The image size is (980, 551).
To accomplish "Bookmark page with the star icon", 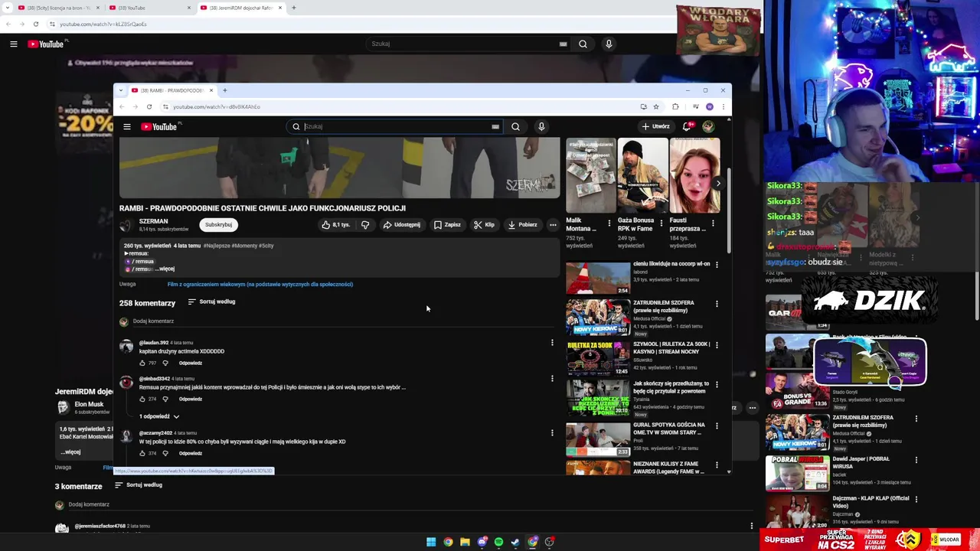I will point(656,106).
